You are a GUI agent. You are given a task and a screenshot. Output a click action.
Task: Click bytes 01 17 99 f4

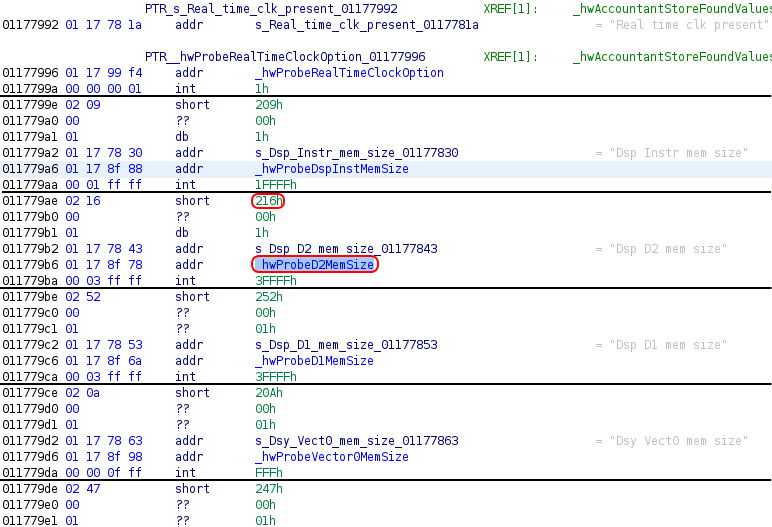point(104,72)
